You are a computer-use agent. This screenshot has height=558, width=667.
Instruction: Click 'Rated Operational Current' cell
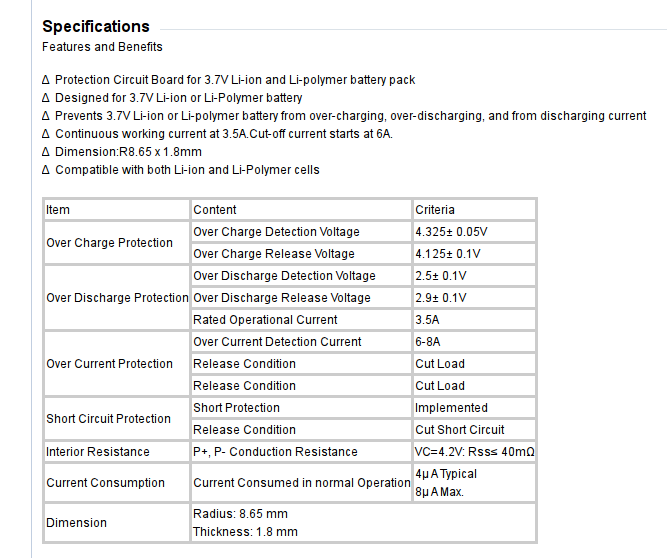tap(301, 320)
